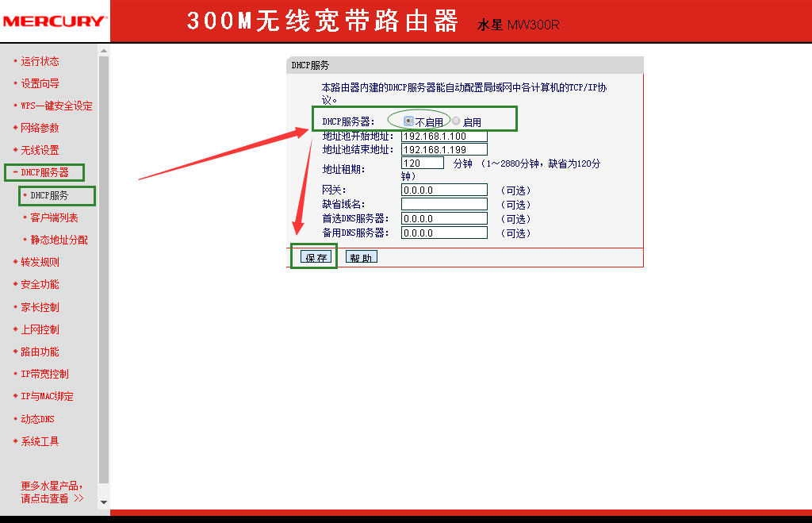The image size is (812, 523).
Task: Open the 更多水星产品 link
Action: 52,492
